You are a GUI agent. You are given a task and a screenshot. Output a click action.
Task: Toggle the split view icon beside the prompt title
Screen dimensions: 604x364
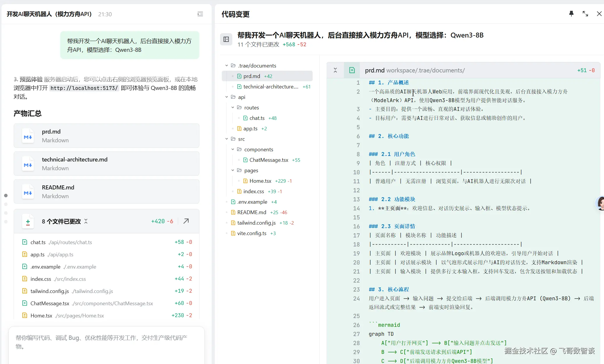[226, 39]
